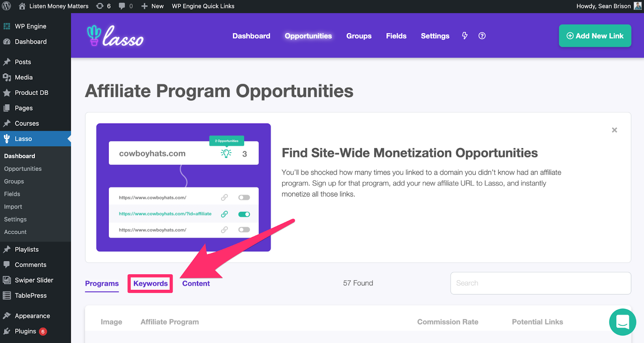The height and width of the screenshot is (343, 644).
Task: Switch to the Content tab
Action: pos(196,283)
